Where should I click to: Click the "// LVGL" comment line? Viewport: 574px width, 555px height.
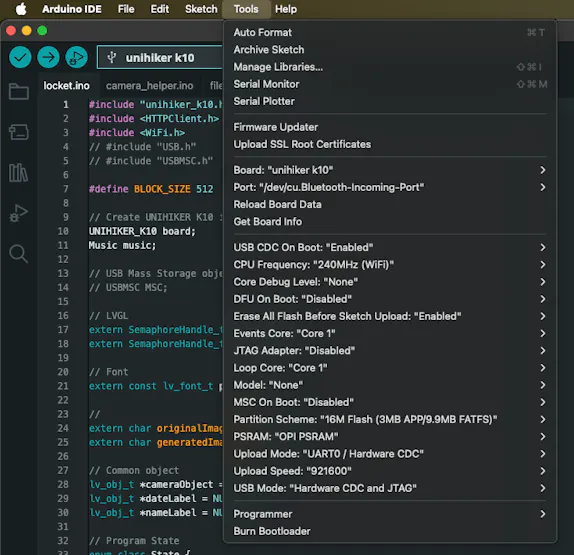(x=108, y=316)
